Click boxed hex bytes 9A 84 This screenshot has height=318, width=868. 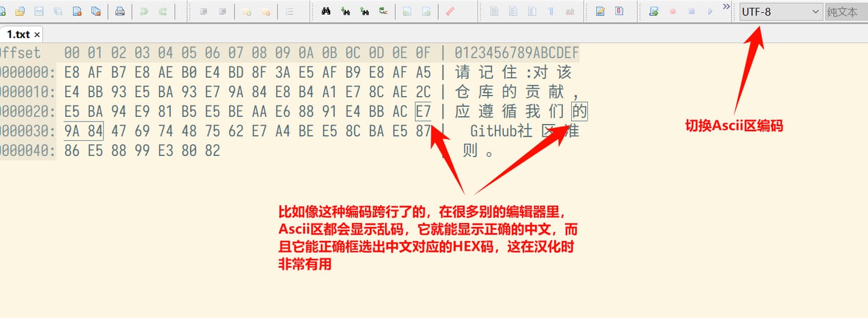(84, 131)
